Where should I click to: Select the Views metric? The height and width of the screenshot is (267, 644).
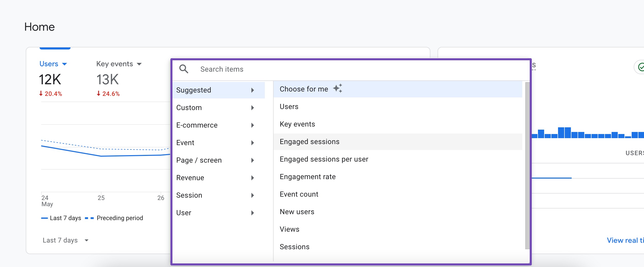(398, 229)
